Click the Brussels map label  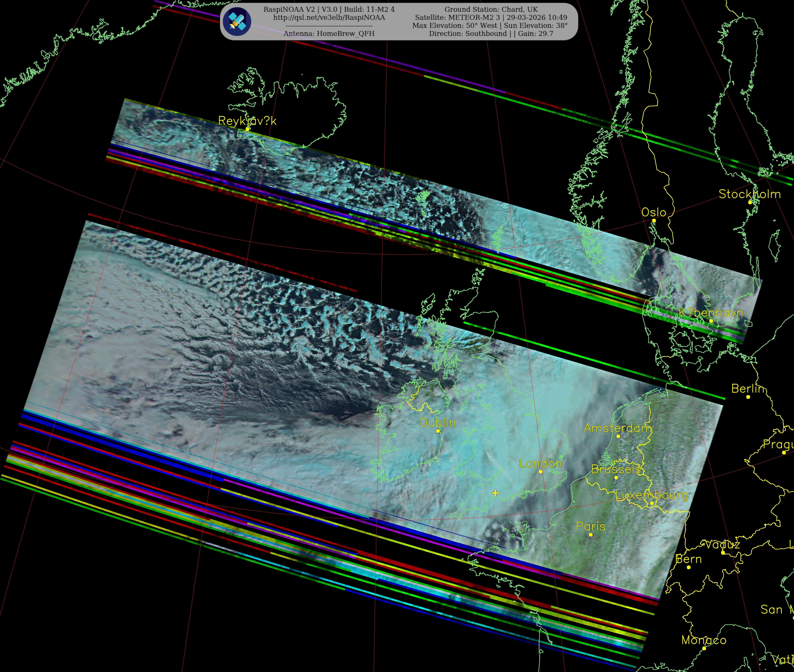click(x=616, y=469)
